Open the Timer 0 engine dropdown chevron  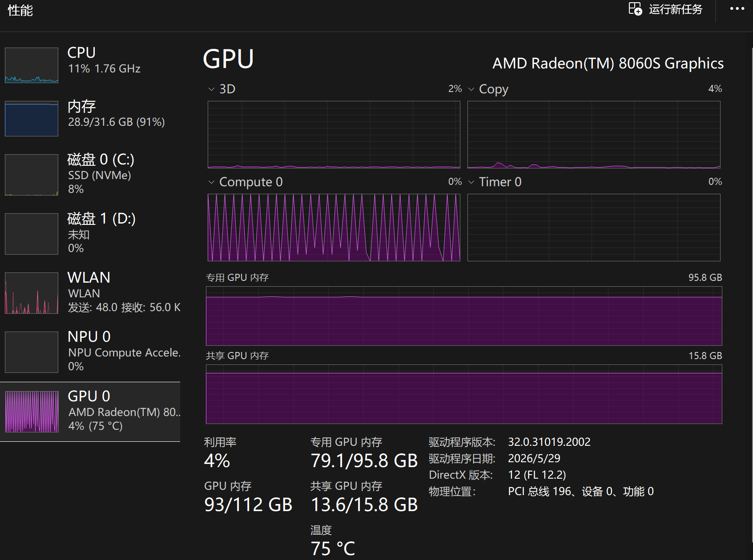tap(471, 182)
